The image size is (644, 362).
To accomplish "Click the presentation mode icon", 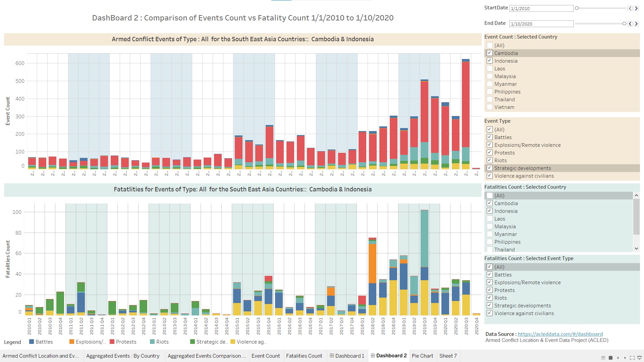I will 639,358.
